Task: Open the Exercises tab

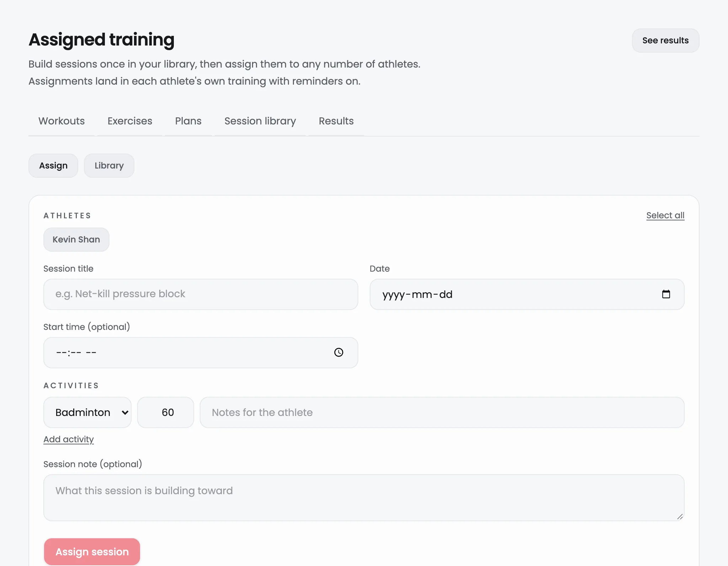Action: click(x=130, y=121)
